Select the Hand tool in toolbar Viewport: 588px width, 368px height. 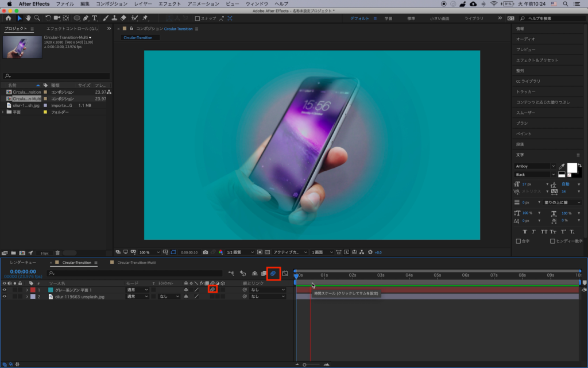click(x=28, y=18)
